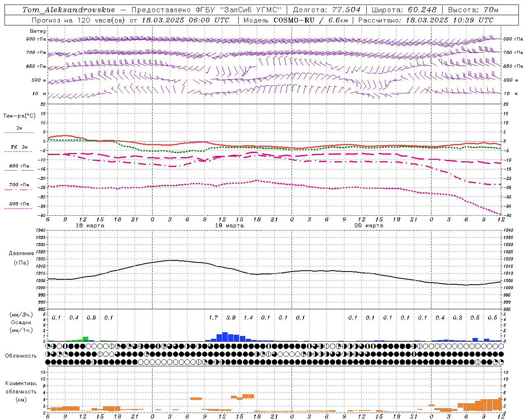Click the 3.9 precipitation total value
Viewport: 525px width, 420px height.
click(231, 318)
